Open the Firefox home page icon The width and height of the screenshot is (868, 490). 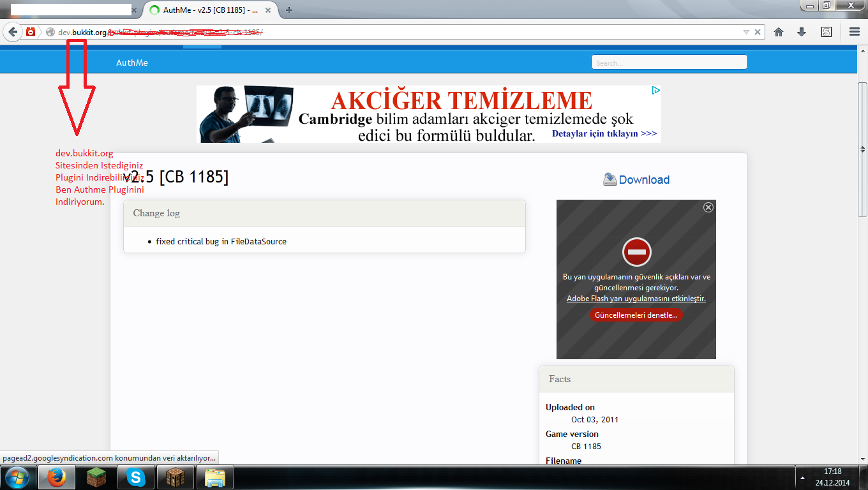[778, 32]
